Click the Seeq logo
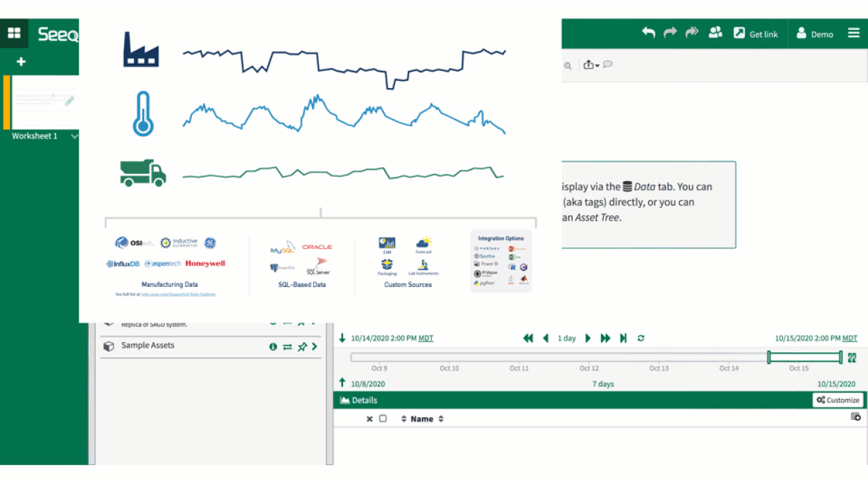This screenshot has height=483, width=868. (57, 34)
